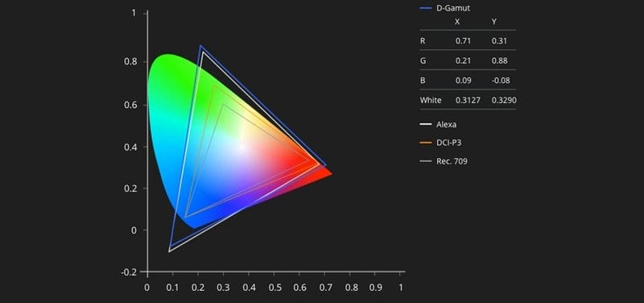Click the gray Rec. 709 legend line

point(426,161)
